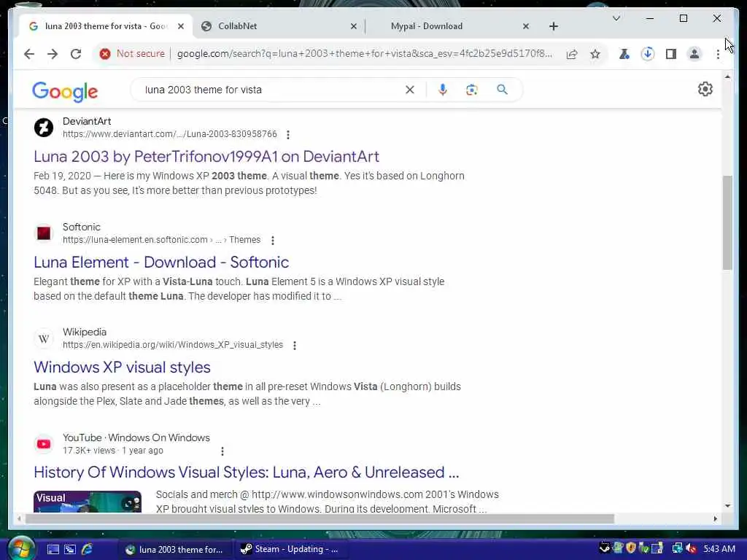
Task: Click the forward navigation arrow
Action: click(53, 54)
